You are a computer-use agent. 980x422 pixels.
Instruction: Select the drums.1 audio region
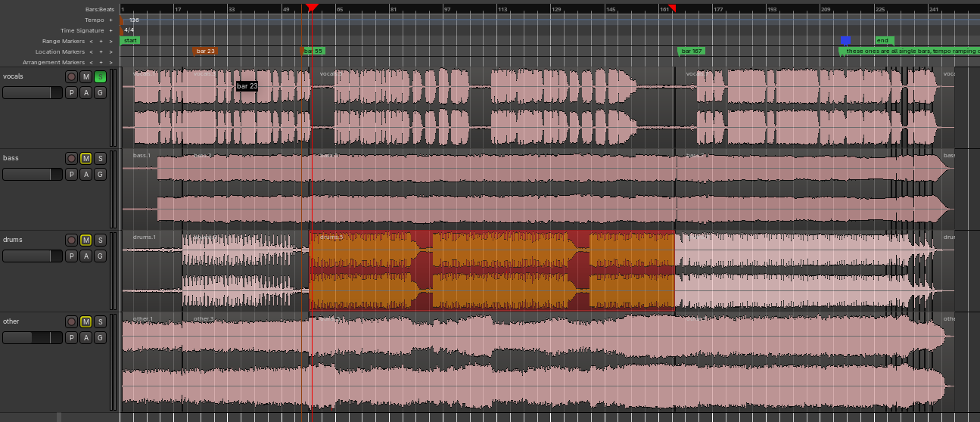[151, 271]
